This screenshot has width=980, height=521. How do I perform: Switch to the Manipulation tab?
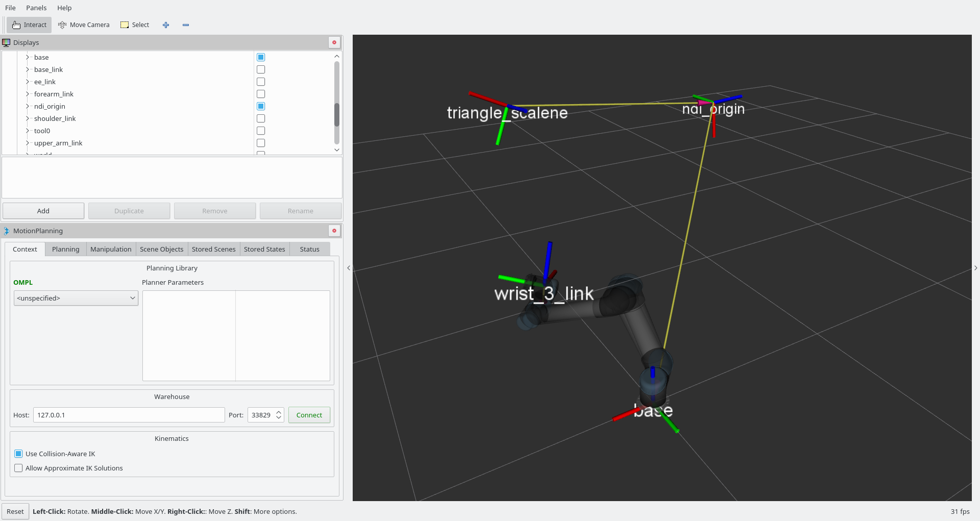pos(111,249)
